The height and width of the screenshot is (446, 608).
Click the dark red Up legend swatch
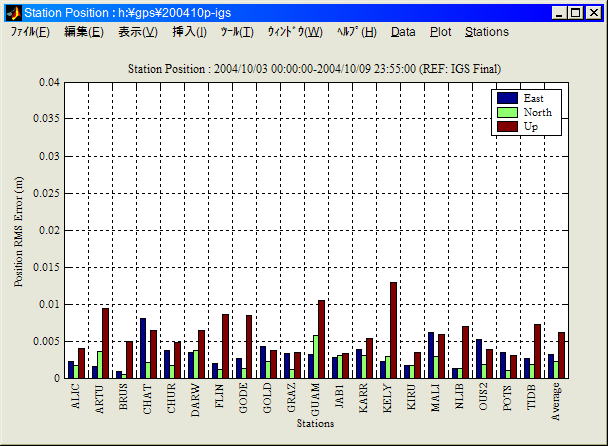(x=507, y=126)
